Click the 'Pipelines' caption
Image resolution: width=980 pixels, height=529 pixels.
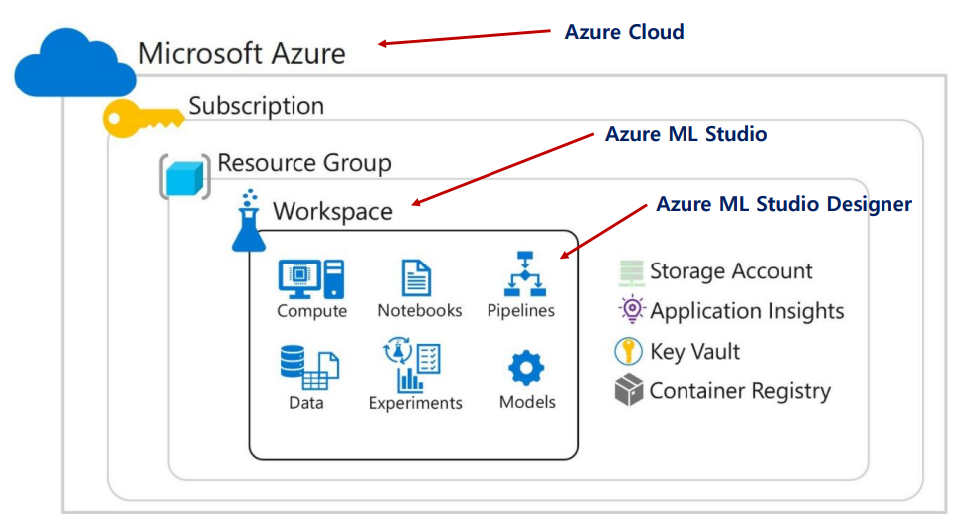pos(520,311)
